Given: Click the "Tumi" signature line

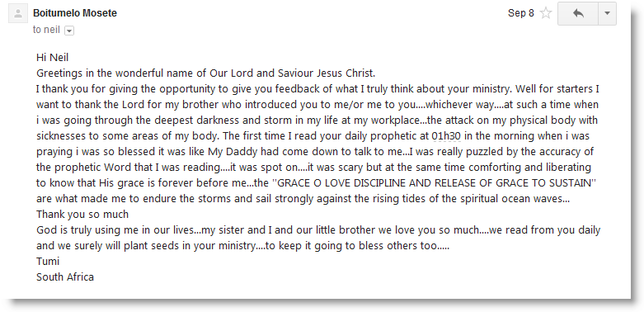Looking at the screenshot, I should click(x=48, y=262).
